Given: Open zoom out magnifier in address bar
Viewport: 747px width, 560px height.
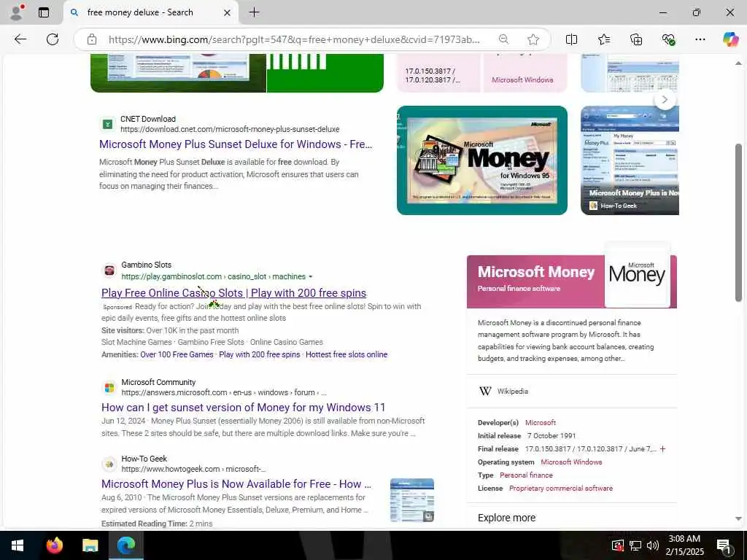Looking at the screenshot, I should 503,39.
